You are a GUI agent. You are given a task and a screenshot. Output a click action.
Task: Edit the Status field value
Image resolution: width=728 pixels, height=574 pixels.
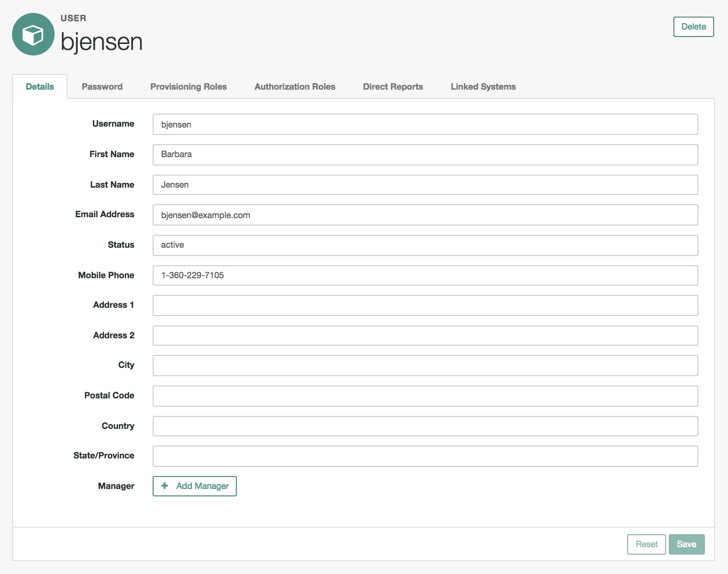point(425,245)
